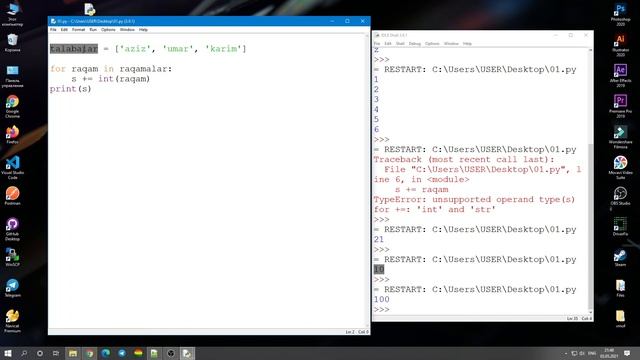This screenshot has height=360, width=640.
Task: Open File Explorer from taskbar
Action: pos(73,353)
